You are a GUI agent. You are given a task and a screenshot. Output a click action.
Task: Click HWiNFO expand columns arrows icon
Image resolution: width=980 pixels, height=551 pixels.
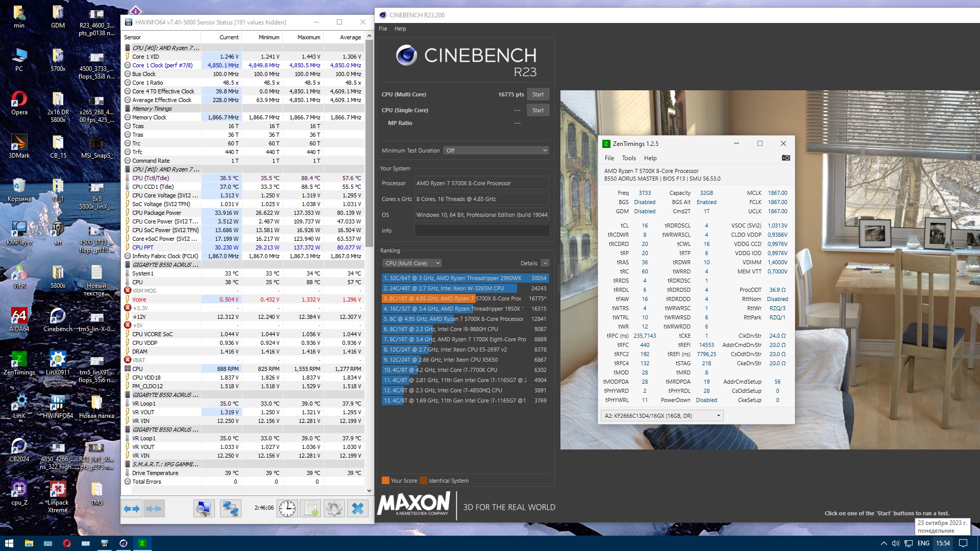point(132,509)
